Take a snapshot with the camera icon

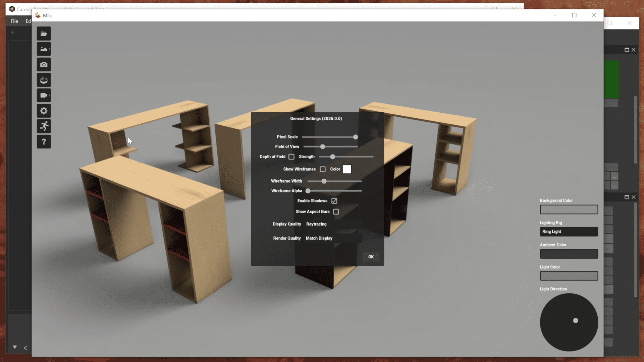44,64
